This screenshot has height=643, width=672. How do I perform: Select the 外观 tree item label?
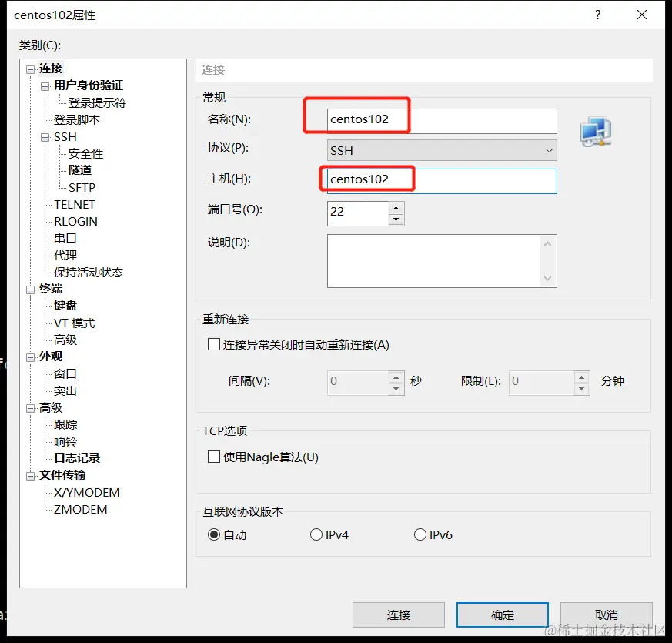pos(51,357)
